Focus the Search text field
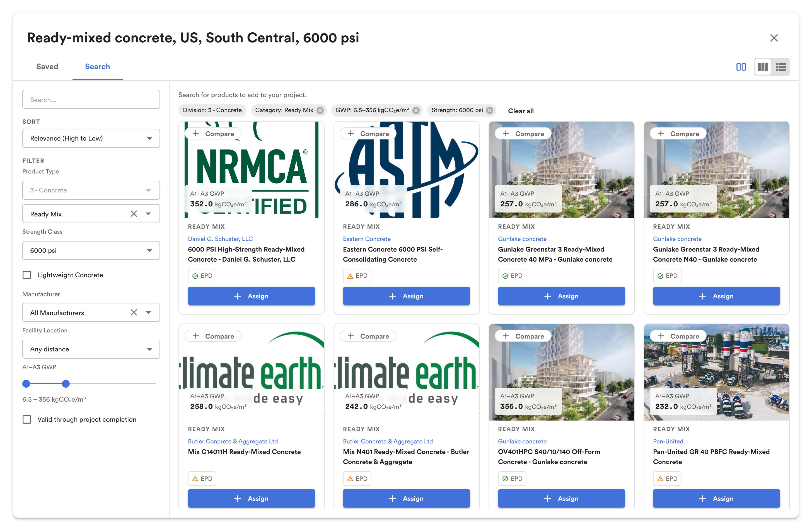Viewport: 812px width, 531px height. point(91,100)
